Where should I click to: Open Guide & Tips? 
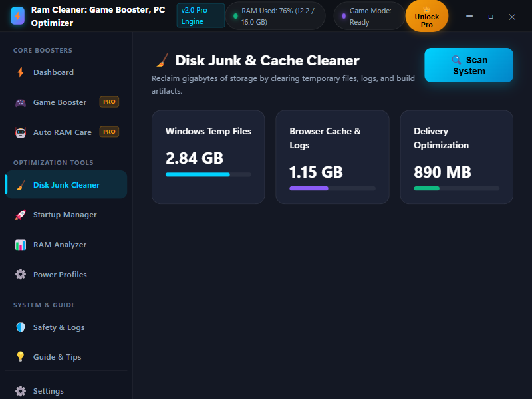coord(66,357)
